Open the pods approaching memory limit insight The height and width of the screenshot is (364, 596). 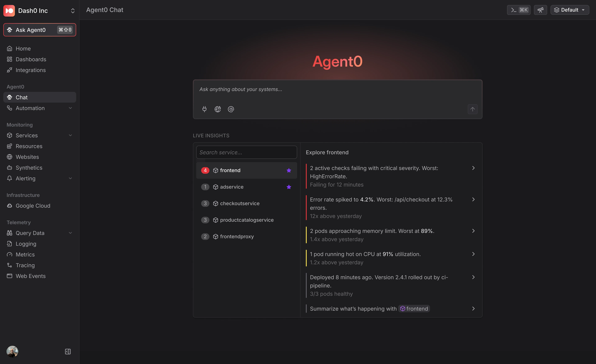click(x=391, y=235)
